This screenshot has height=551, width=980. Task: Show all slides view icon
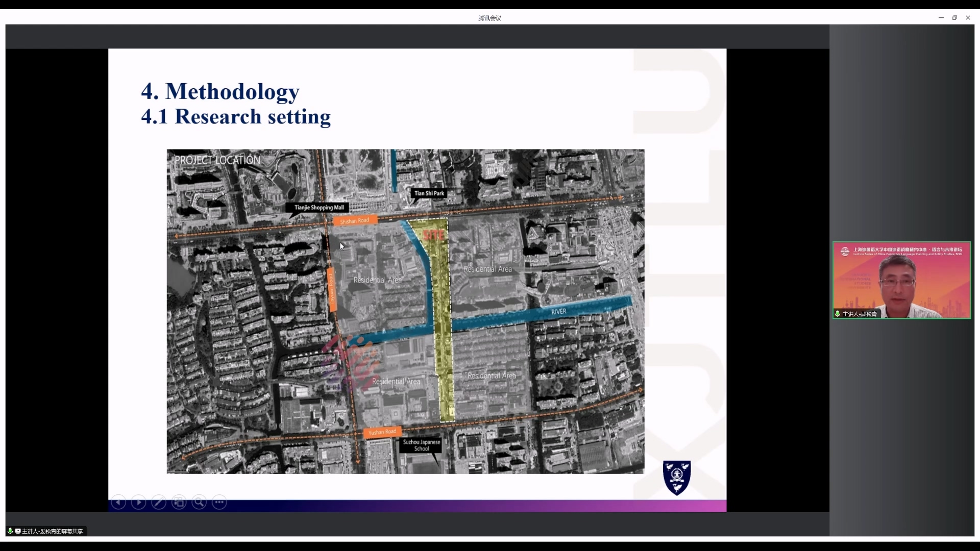click(179, 503)
